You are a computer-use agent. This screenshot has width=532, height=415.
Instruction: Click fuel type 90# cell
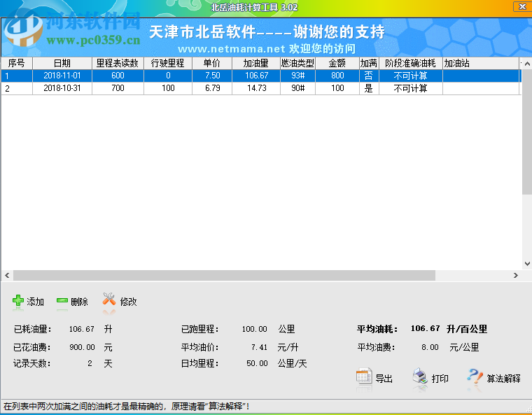[298, 88]
